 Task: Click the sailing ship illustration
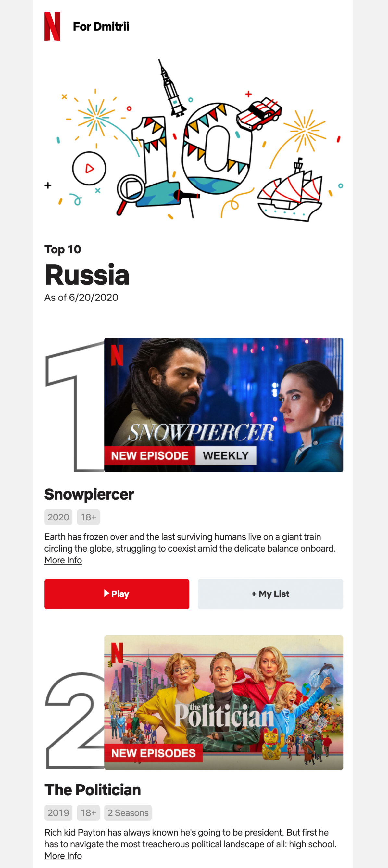coord(289,191)
